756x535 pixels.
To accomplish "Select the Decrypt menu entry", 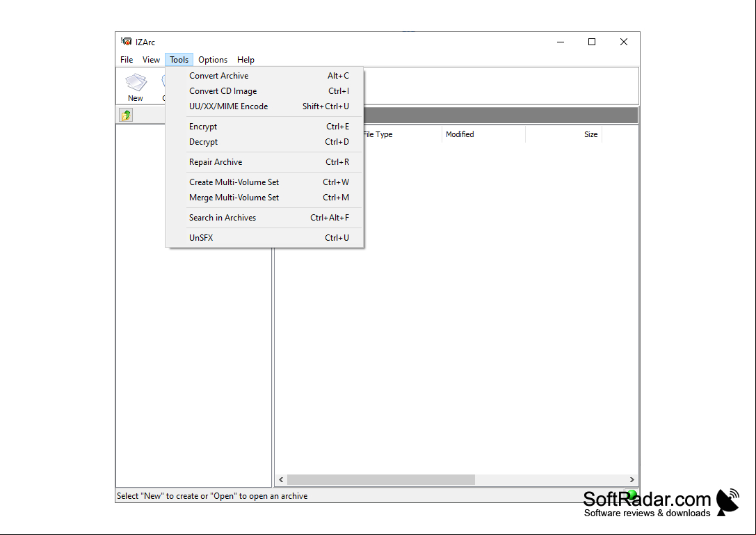I will tap(265, 142).
